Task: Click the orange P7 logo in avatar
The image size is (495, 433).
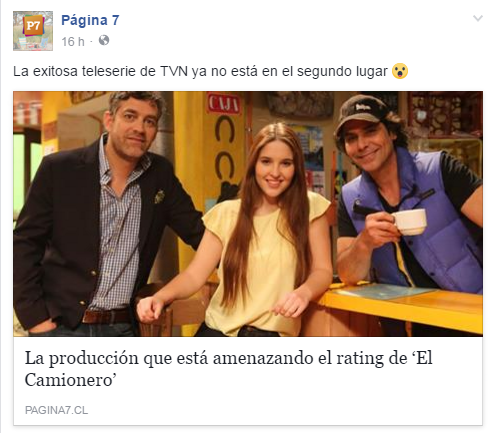Action: pos(33,25)
